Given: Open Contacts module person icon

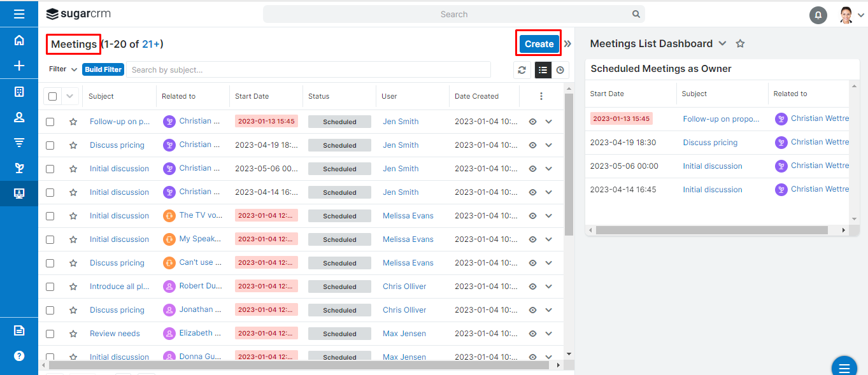Looking at the screenshot, I should 19,117.
